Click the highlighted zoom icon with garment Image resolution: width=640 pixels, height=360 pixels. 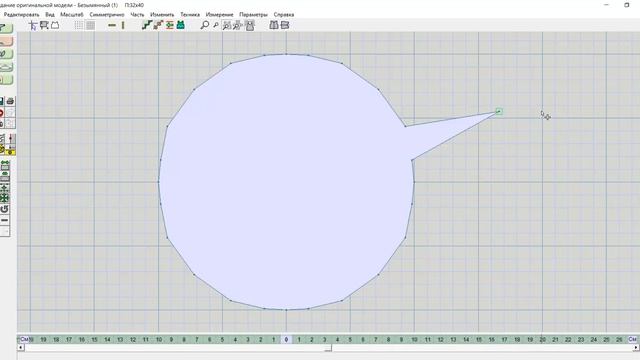point(249,25)
